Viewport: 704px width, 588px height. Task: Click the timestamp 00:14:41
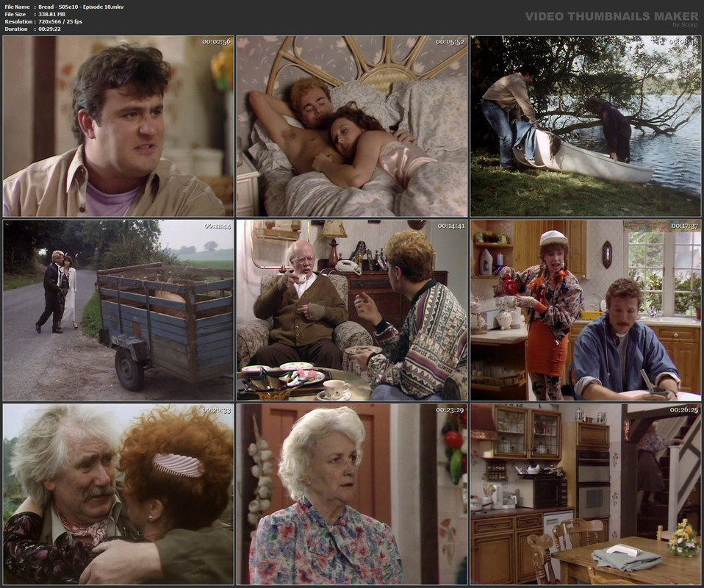tap(450, 226)
